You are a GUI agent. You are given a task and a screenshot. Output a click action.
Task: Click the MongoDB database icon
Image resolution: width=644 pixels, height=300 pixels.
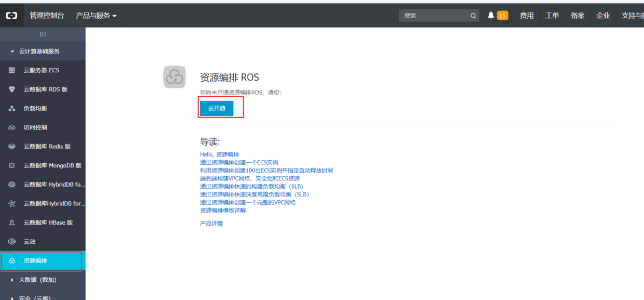coord(12,165)
